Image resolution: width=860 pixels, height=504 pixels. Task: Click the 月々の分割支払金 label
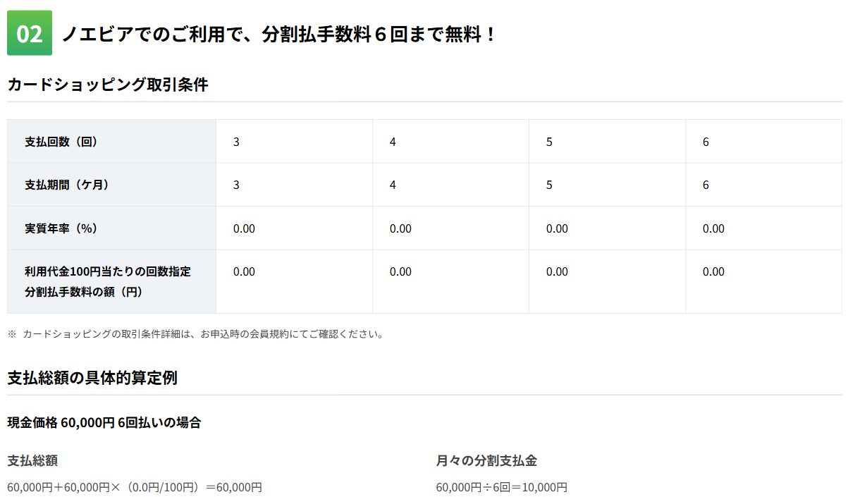pos(486,461)
